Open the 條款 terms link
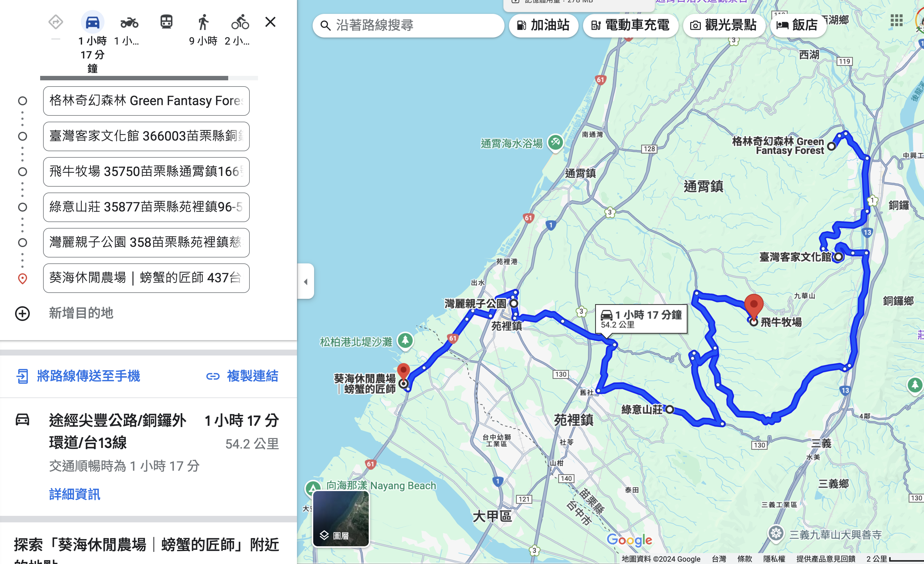 click(x=745, y=559)
